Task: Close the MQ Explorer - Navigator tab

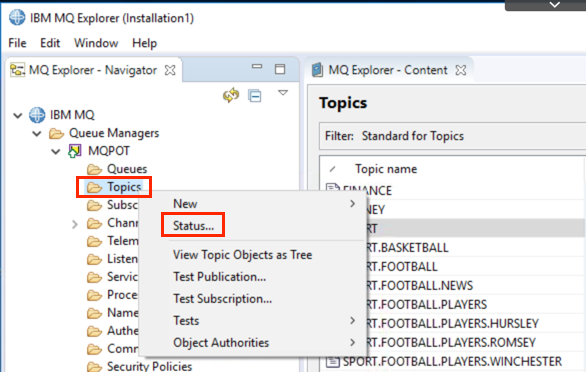Action: coord(170,70)
